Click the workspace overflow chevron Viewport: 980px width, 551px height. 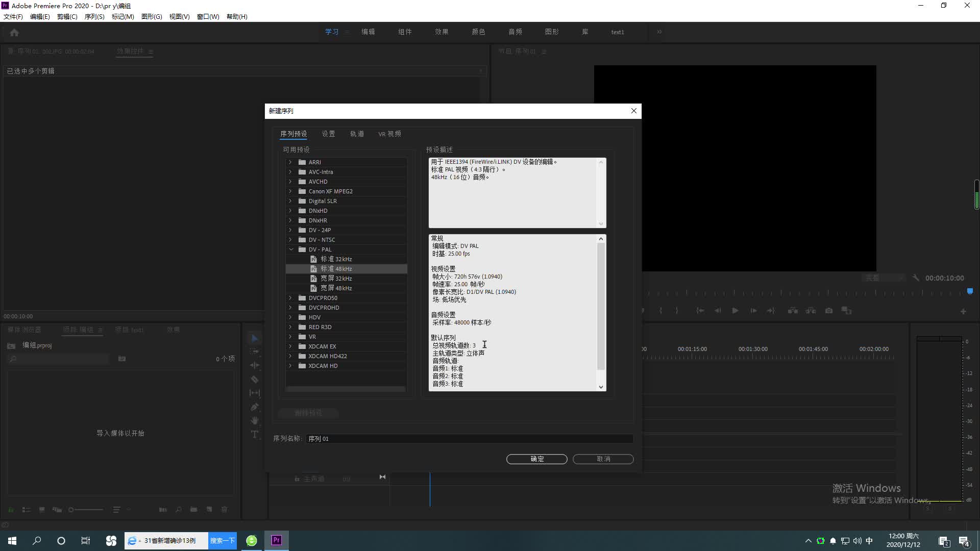click(659, 32)
